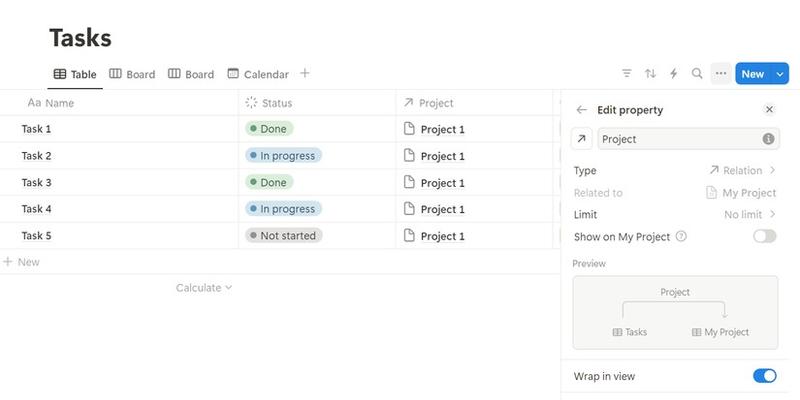Switch to the Calendar tab

(258, 74)
